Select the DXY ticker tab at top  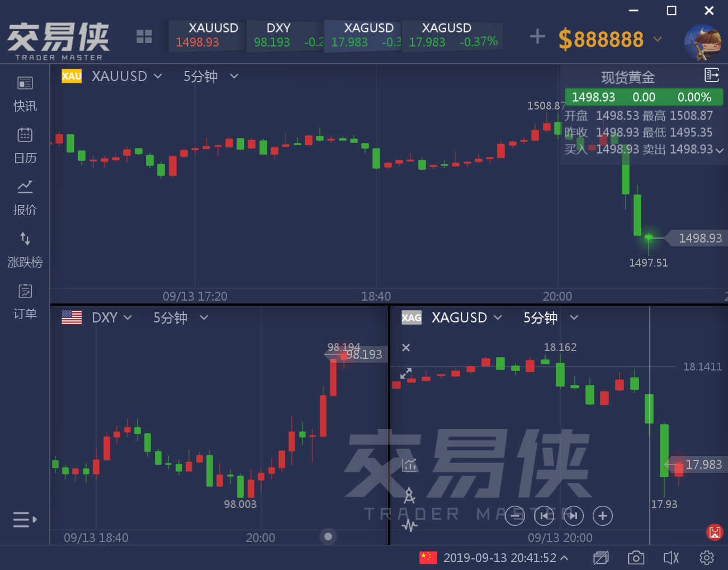[285, 35]
